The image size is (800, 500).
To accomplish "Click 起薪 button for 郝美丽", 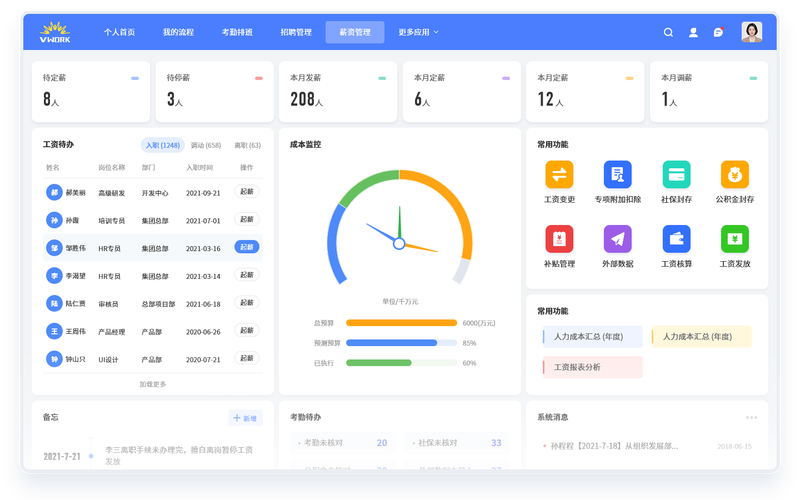I will tap(247, 191).
